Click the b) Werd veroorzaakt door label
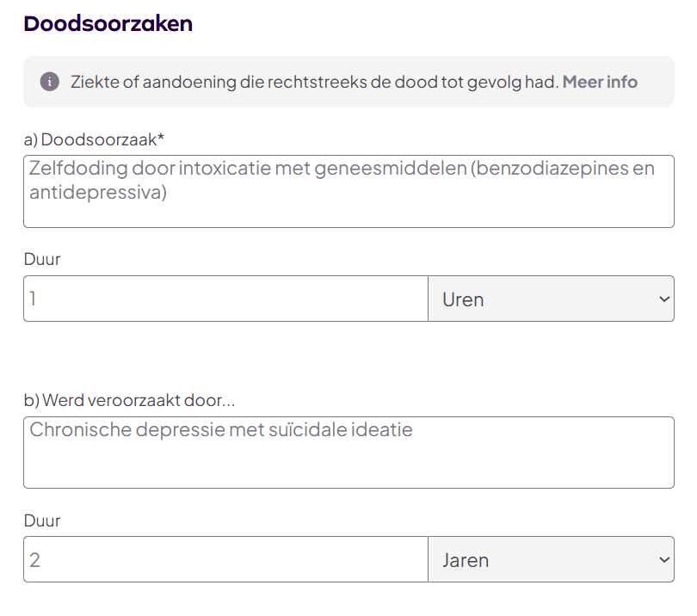Image resolution: width=697 pixels, height=616 pixels. click(129, 400)
